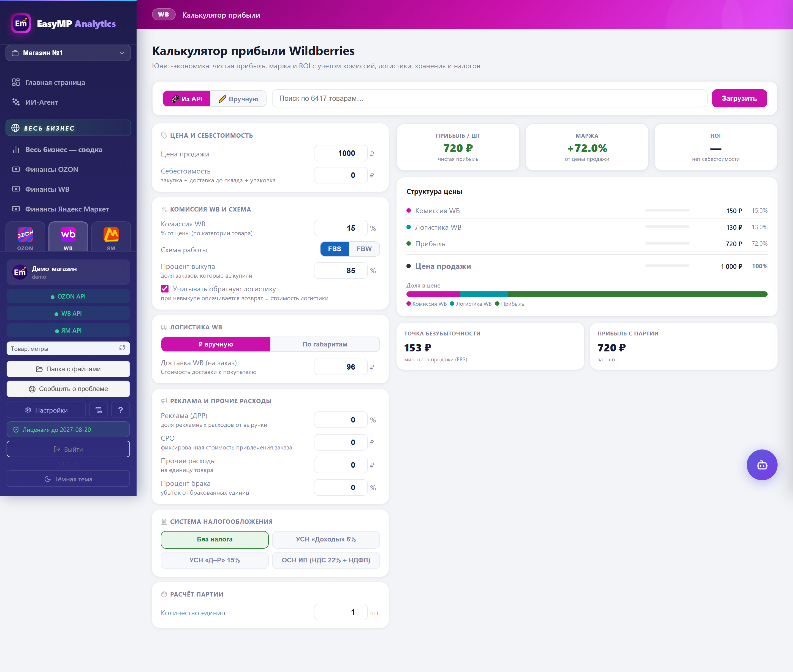Image resolution: width=793 pixels, height=672 pixels.
Task: Open the log icon next to Настройки
Action: click(x=99, y=410)
